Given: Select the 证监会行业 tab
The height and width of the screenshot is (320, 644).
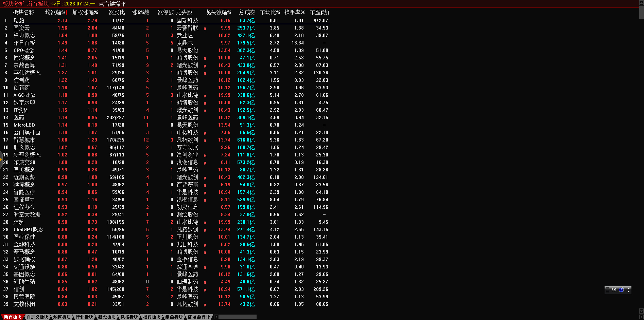Looking at the screenshot, I should point(199,317).
